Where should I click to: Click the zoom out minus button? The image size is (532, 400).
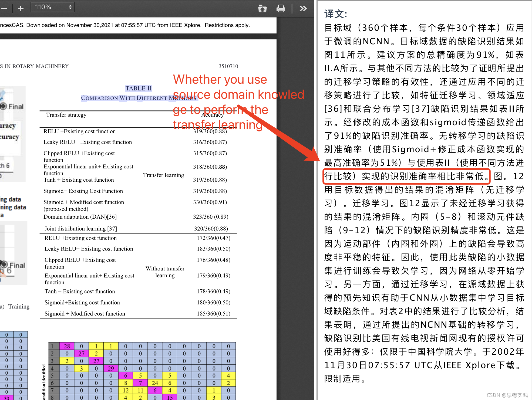pos(4,9)
